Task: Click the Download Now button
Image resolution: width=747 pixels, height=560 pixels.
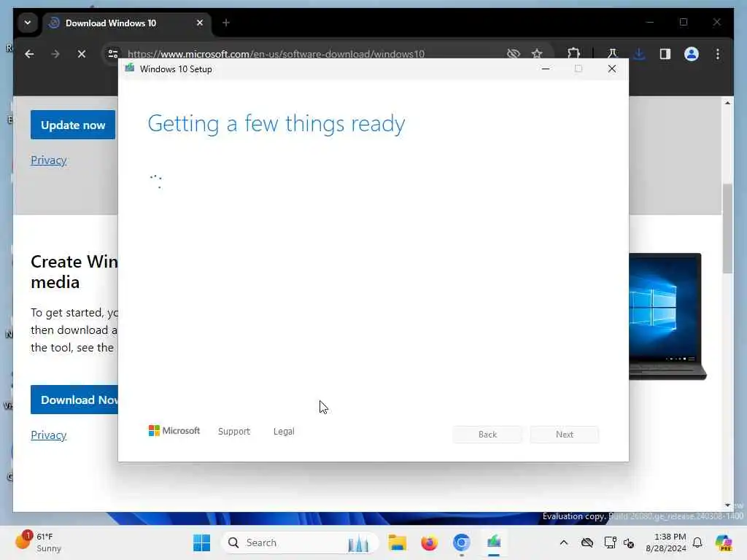Action: coord(75,400)
